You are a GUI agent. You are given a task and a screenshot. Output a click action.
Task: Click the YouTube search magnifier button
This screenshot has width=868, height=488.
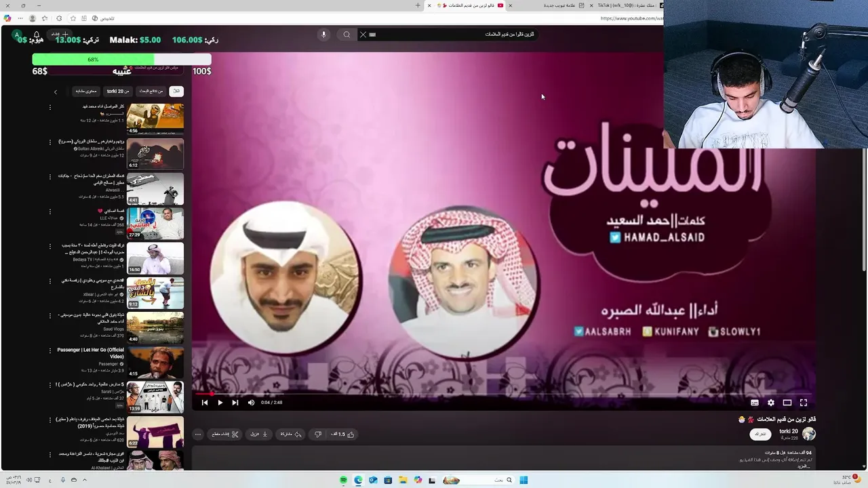coord(347,35)
